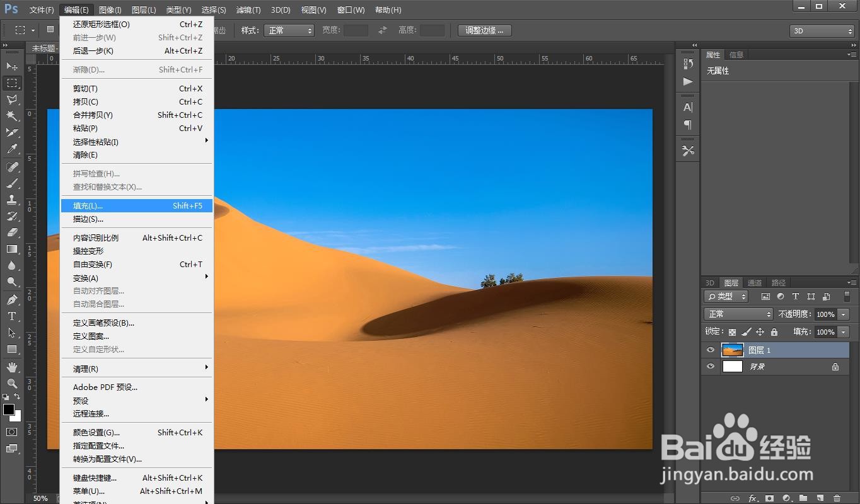The height and width of the screenshot is (504, 860).
Task: Select the History Brush tool
Action: click(11, 216)
